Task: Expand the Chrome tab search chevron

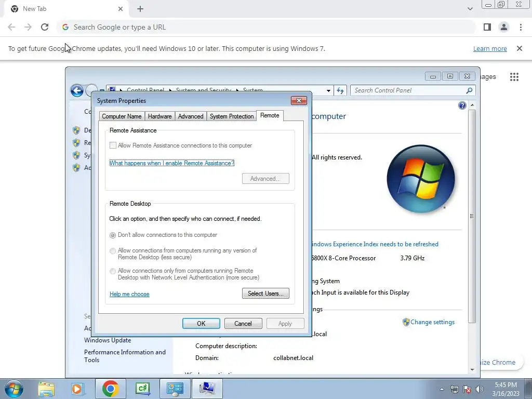Action: click(470, 9)
